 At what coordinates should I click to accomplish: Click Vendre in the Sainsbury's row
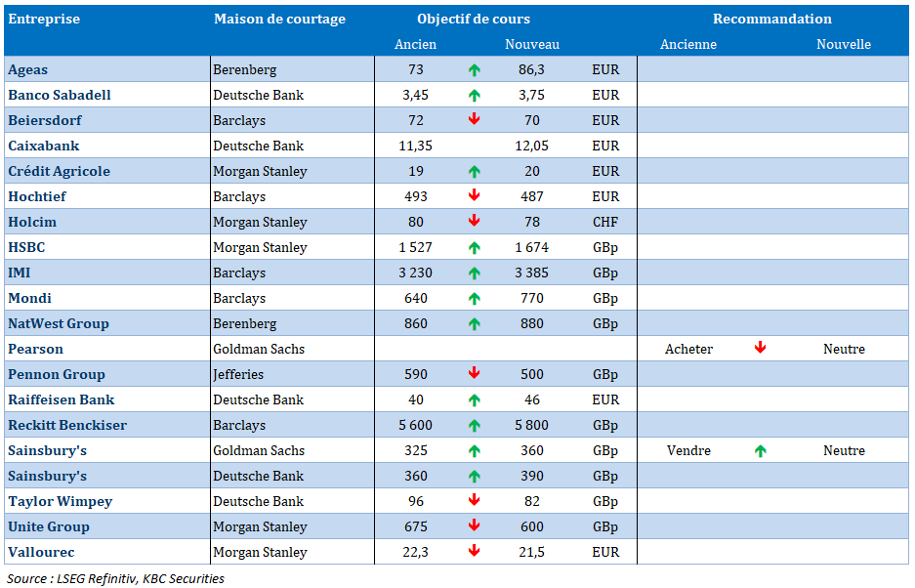pyautogui.click(x=688, y=451)
